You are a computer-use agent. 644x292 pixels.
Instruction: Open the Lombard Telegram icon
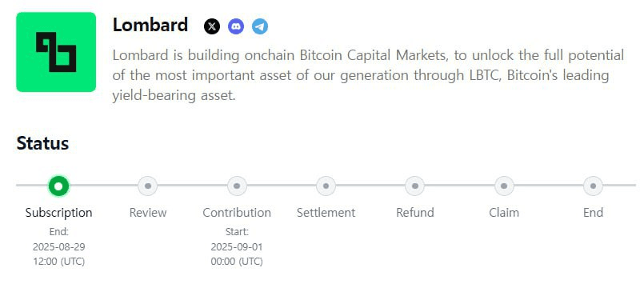click(x=260, y=26)
